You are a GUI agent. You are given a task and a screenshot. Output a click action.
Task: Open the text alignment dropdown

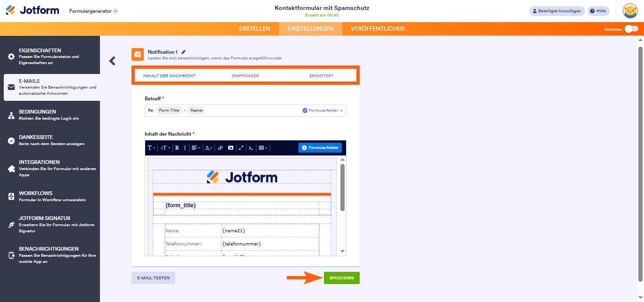click(x=196, y=148)
